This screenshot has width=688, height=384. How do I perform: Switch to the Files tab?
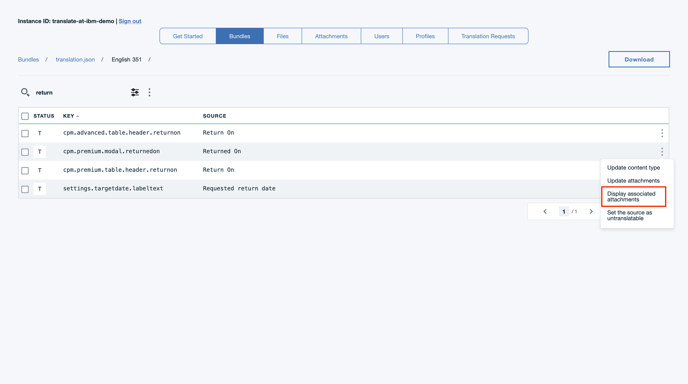pos(283,36)
